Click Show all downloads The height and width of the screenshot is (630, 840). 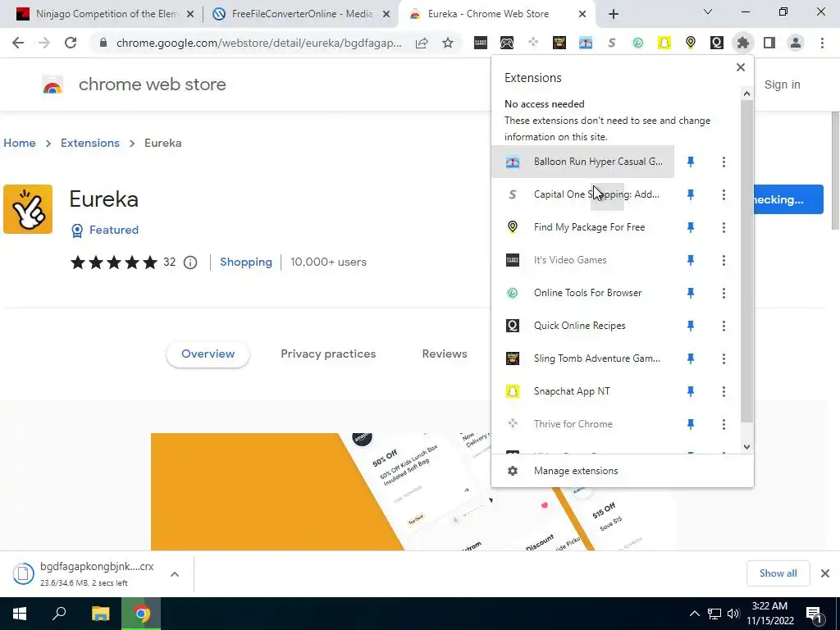click(x=778, y=573)
